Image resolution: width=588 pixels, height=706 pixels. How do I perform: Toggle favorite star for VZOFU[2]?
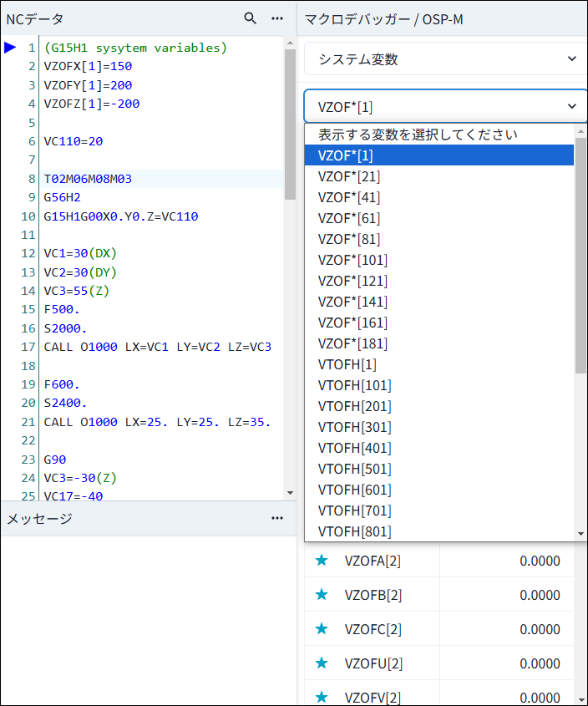point(322,663)
